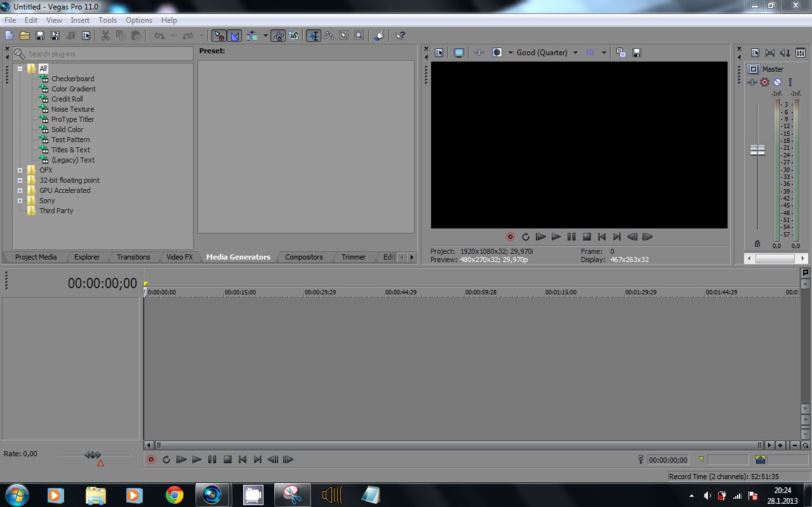Select the Third Party folder
The height and width of the screenshot is (507, 812).
(56, 211)
